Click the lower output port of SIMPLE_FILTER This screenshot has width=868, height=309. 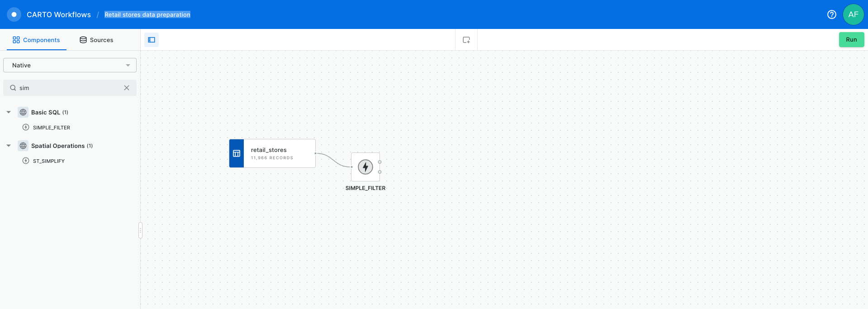[x=379, y=172]
